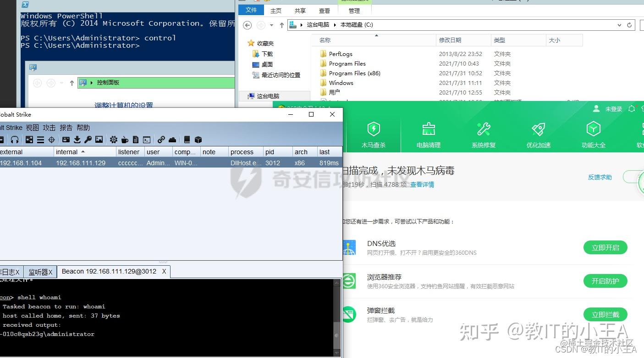Click the headset listeners icon in Cobalt Strike

(15, 140)
